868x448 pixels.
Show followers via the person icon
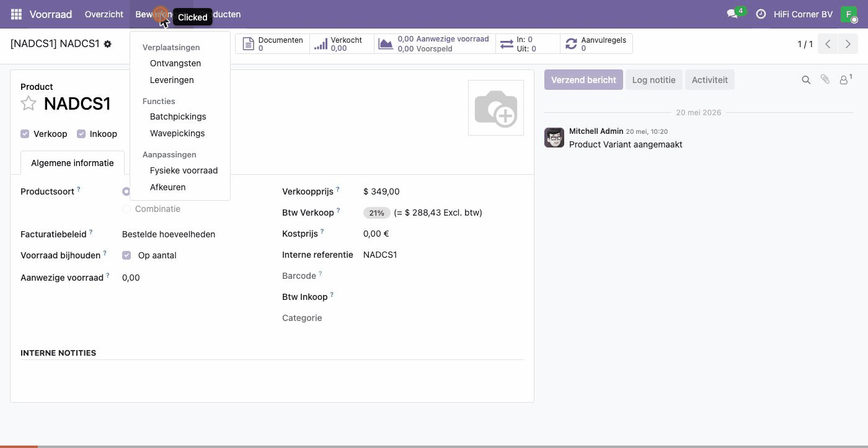(x=845, y=80)
